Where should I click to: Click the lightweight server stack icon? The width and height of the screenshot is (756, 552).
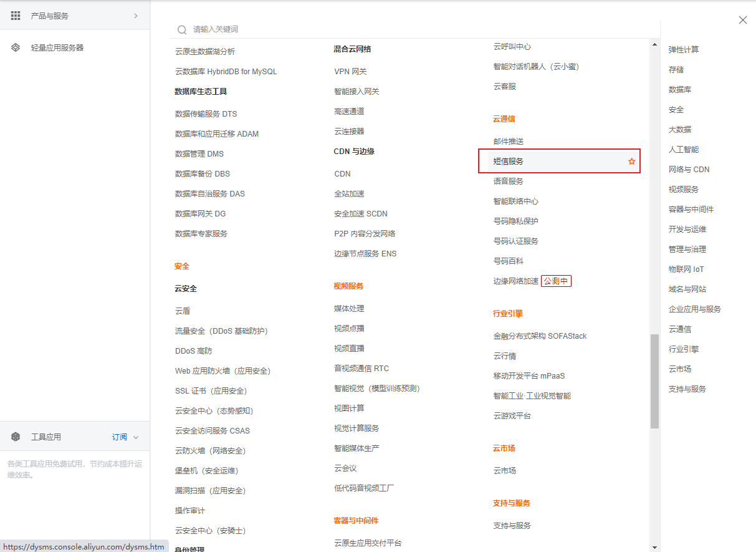[x=16, y=47]
